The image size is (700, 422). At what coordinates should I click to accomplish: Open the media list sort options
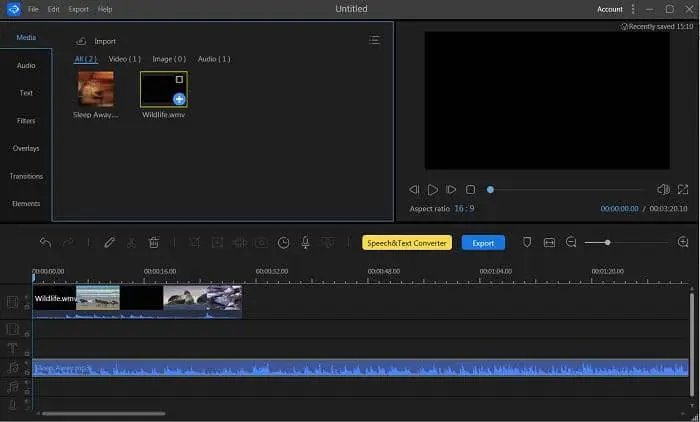click(x=374, y=41)
